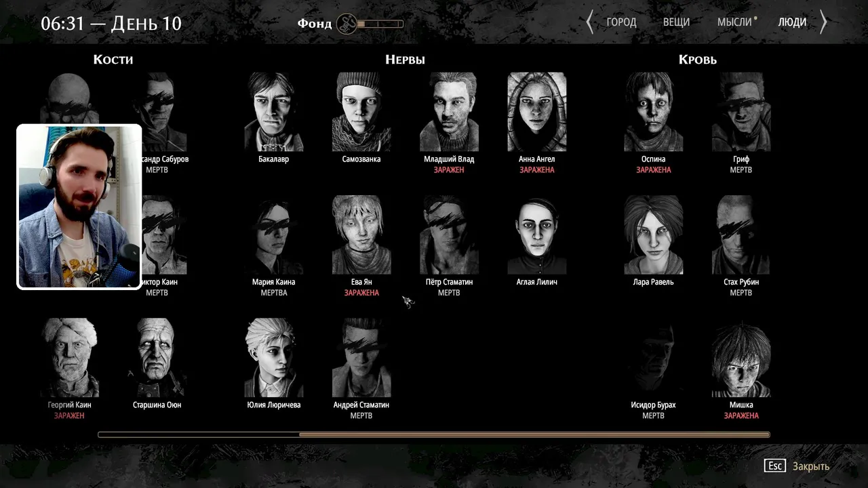Click ЗАРАЖЕНА status under Анна Ангел
Viewport: 868px width, 488px height.
click(537, 170)
